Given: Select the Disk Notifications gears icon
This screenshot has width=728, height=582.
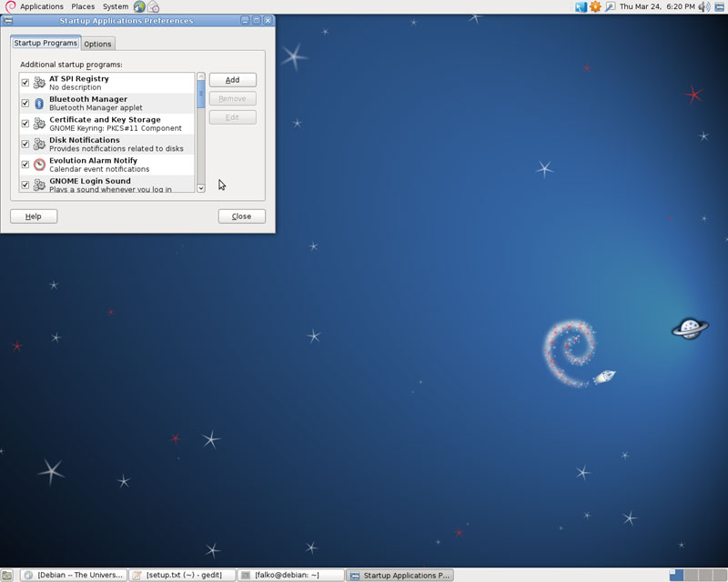Looking at the screenshot, I should pyautogui.click(x=39, y=144).
